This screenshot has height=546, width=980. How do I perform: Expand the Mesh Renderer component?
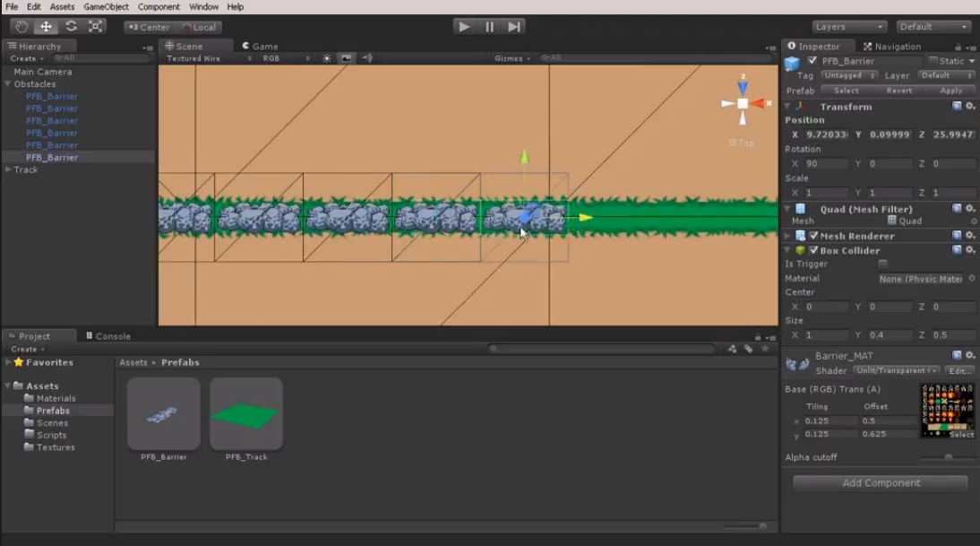coord(787,236)
